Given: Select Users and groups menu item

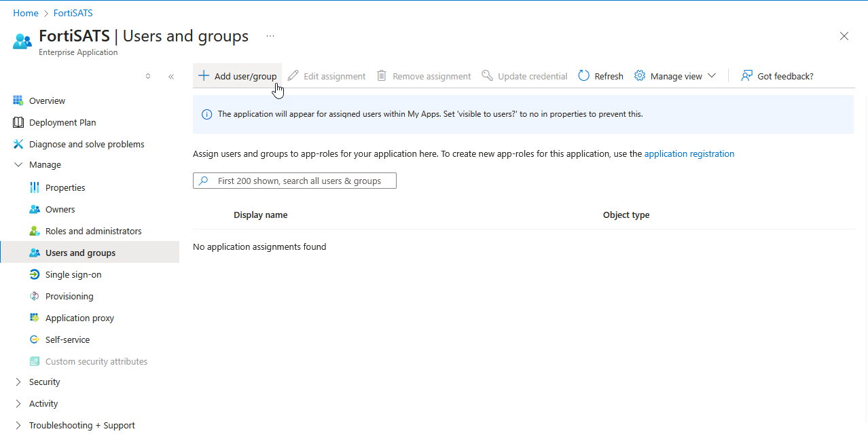Looking at the screenshot, I should pos(90,253).
